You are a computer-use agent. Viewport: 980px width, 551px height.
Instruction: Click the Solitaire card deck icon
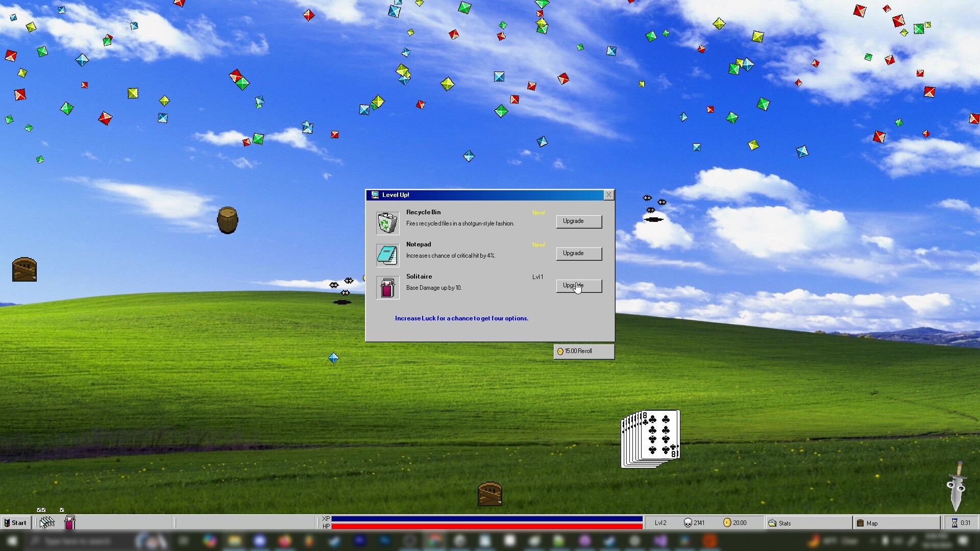pyautogui.click(x=387, y=287)
